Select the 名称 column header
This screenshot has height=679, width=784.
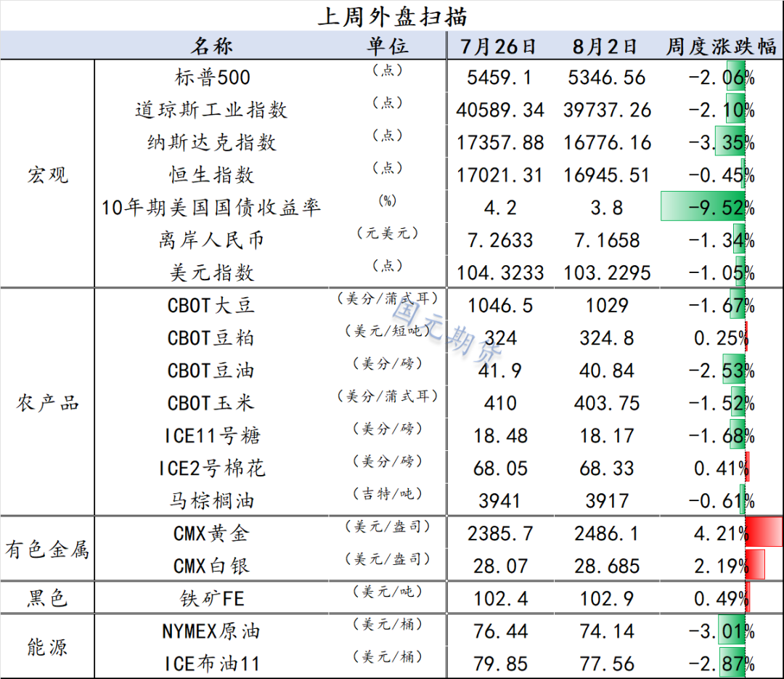click(212, 46)
